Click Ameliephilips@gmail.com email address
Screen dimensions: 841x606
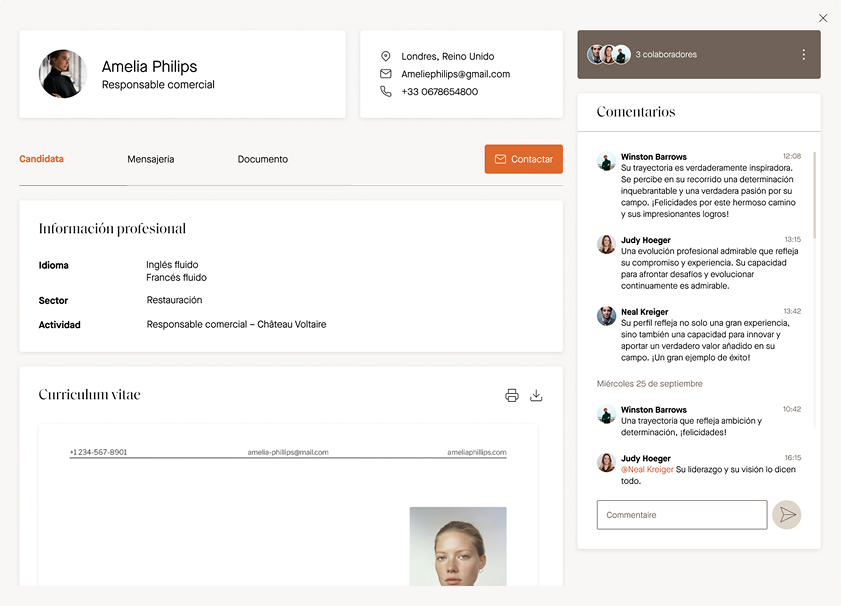tap(456, 74)
